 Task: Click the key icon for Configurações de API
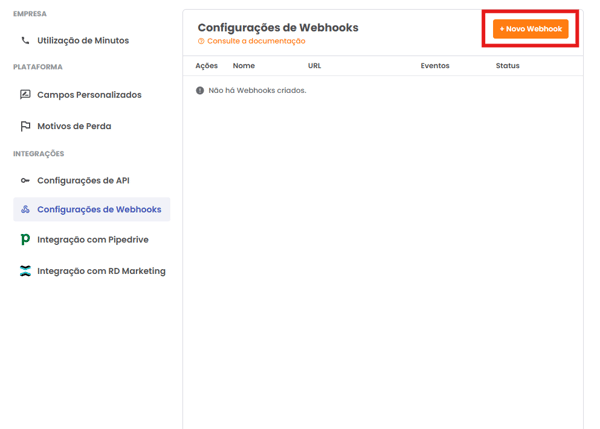[x=25, y=180]
